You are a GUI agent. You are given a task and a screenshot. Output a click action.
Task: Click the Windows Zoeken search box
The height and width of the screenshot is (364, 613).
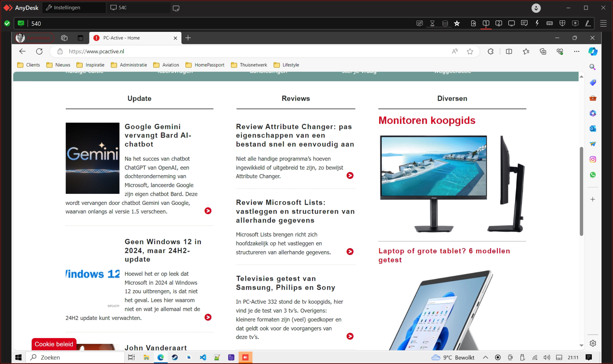[x=75, y=357]
